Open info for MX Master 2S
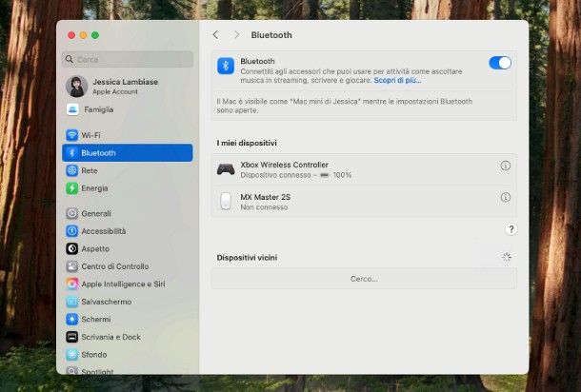This screenshot has width=581, height=392. pyautogui.click(x=505, y=198)
